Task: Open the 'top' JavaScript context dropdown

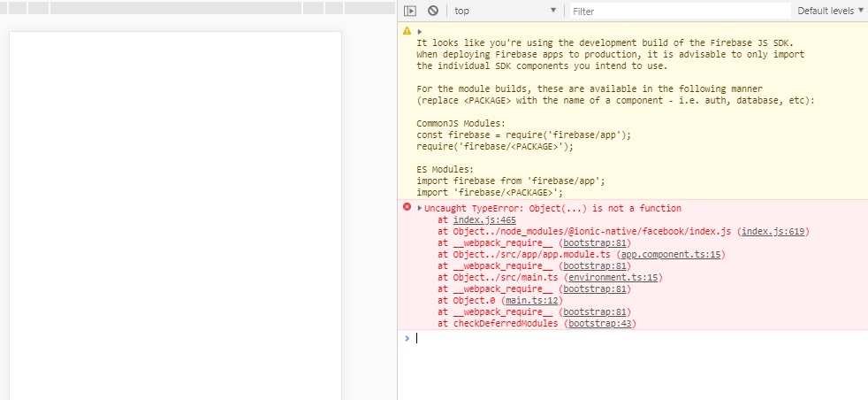Action: [506, 11]
